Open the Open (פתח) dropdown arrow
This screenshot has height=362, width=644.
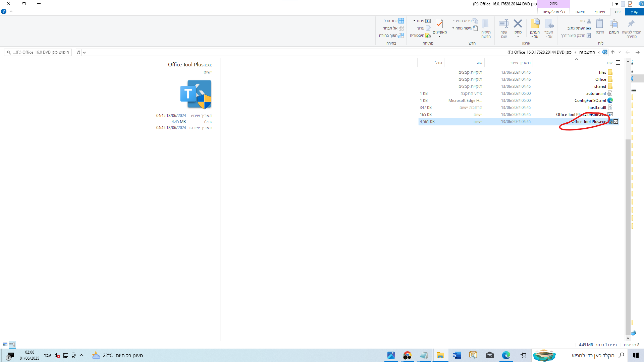415,21
